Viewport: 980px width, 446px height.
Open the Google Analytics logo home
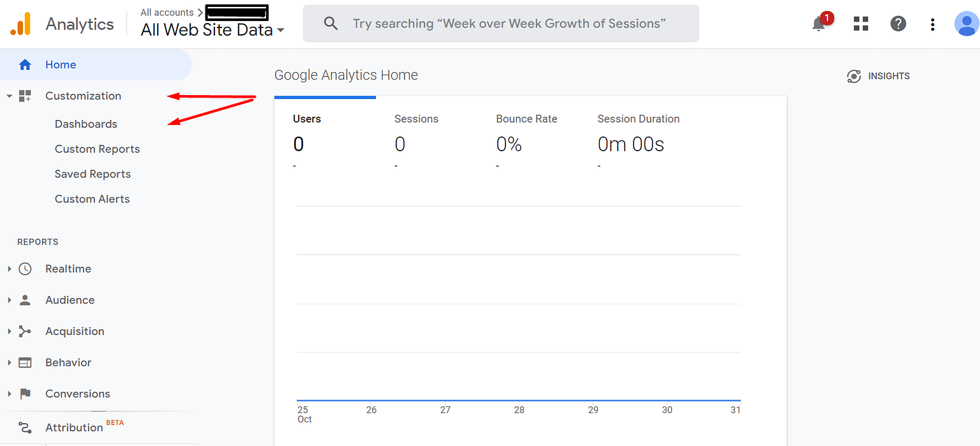pos(62,24)
